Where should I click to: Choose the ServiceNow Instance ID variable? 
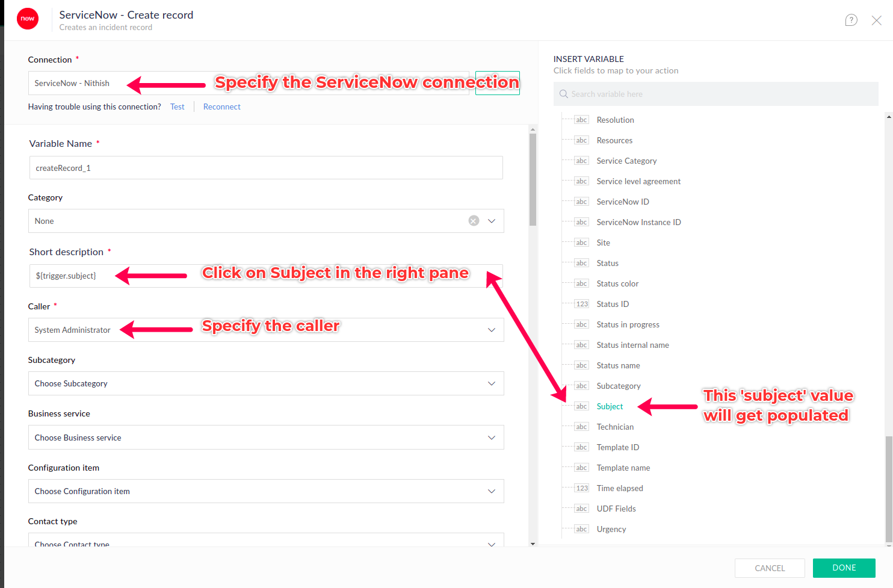[638, 222]
